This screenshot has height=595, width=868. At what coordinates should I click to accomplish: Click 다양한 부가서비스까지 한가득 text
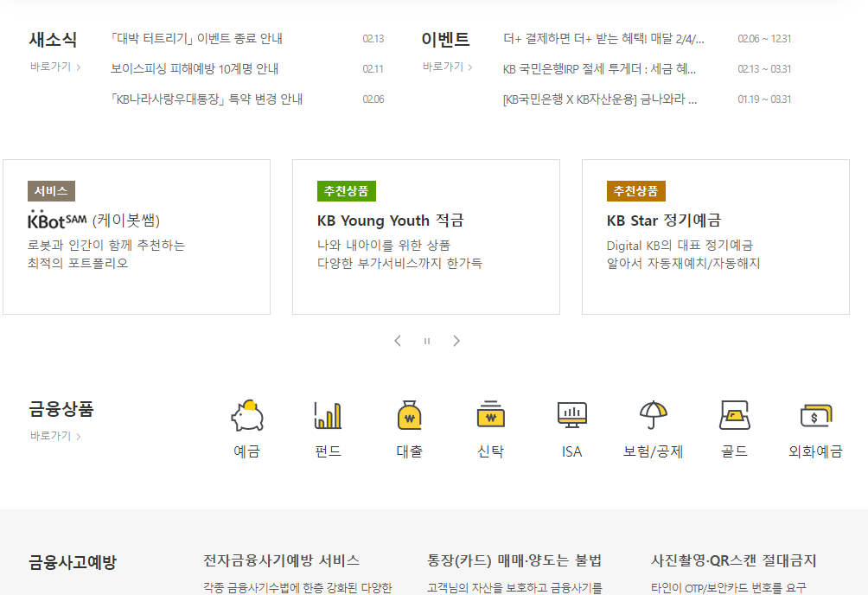pos(399,263)
